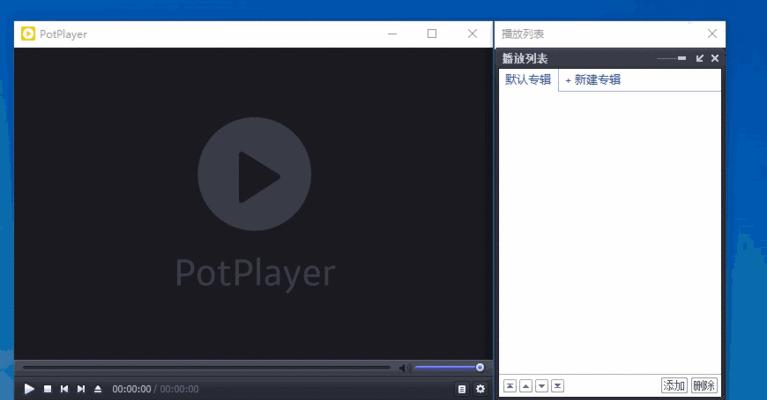Open a file using the eject icon
This screenshot has width=767, height=400.
pos(98,389)
